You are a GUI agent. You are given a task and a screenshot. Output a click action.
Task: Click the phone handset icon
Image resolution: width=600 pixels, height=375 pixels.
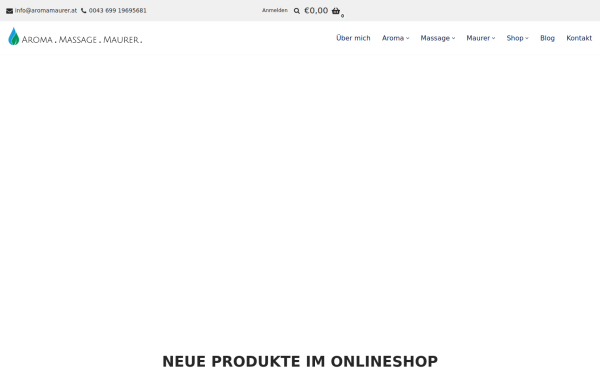click(x=83, y=11)
